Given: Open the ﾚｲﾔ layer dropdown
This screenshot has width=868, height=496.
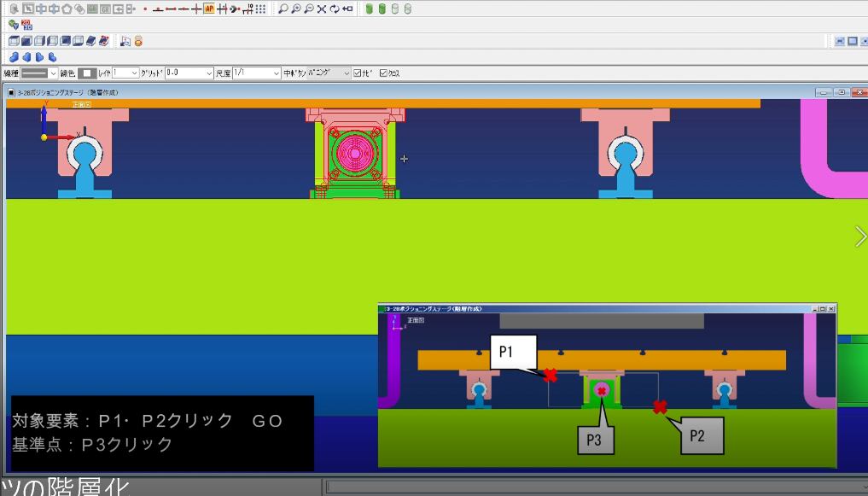Looking at the screenshot, I should 134,73.
